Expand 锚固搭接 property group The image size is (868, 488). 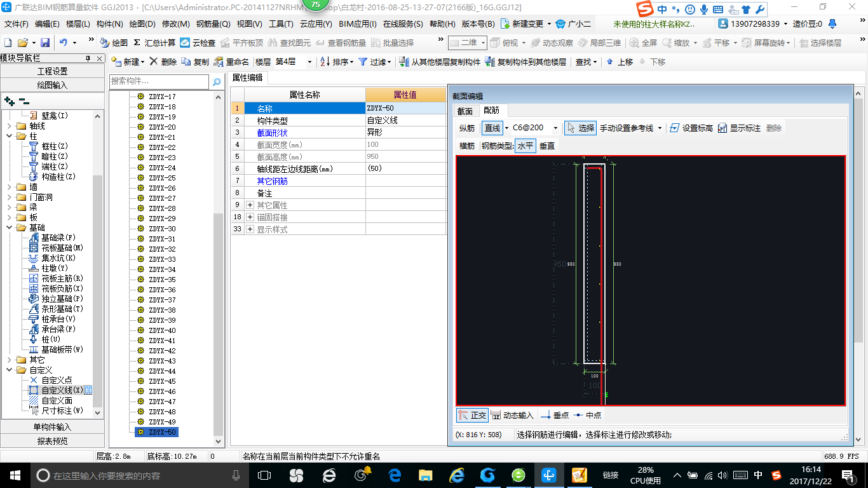pos(250,217)
